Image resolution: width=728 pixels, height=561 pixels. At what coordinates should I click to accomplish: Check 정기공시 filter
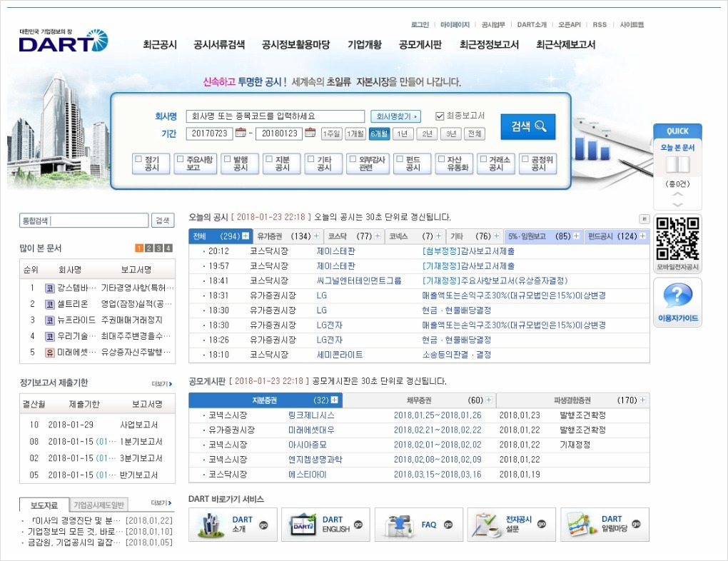click(x=138, y=159)
